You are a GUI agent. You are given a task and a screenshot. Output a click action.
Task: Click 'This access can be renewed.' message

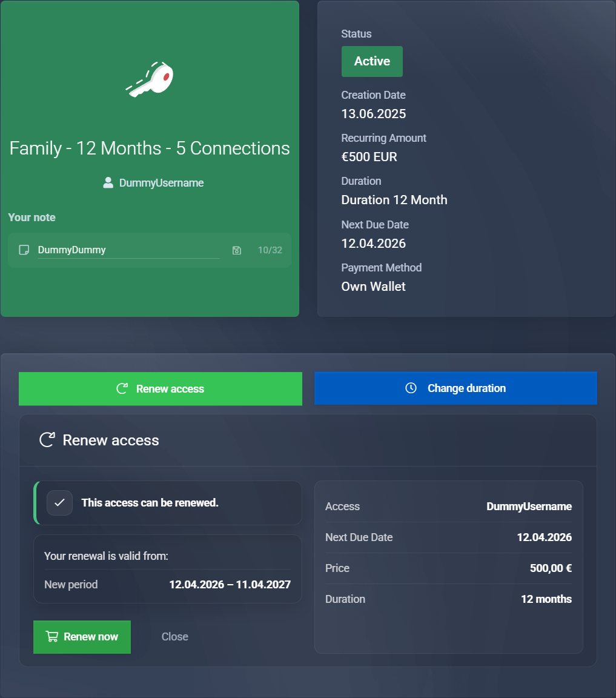(150, 503)
